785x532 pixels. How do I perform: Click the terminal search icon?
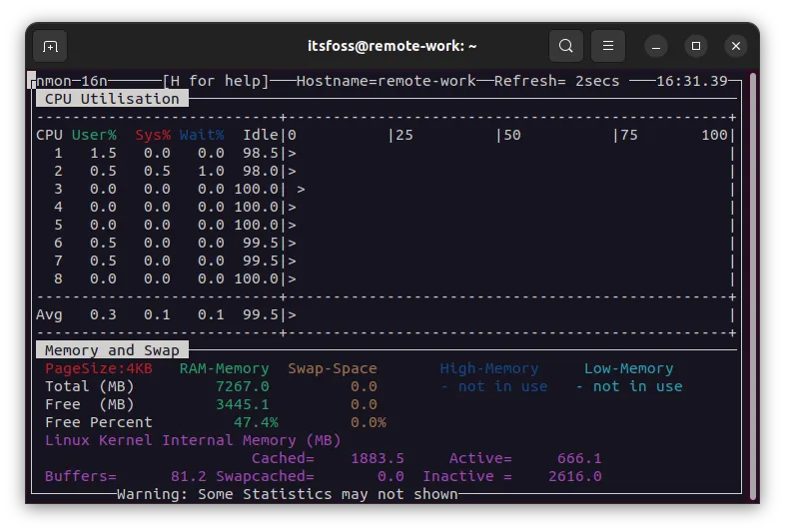[566, 46]
